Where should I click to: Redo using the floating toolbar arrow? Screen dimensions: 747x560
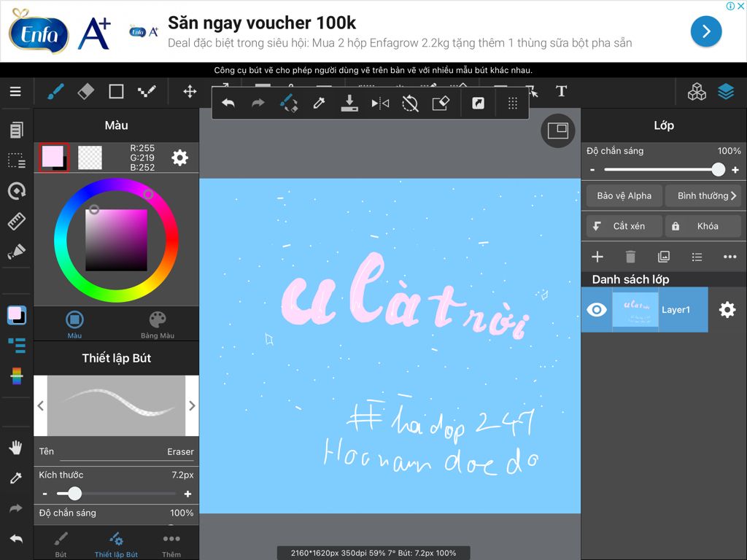[x=258, y=104]
